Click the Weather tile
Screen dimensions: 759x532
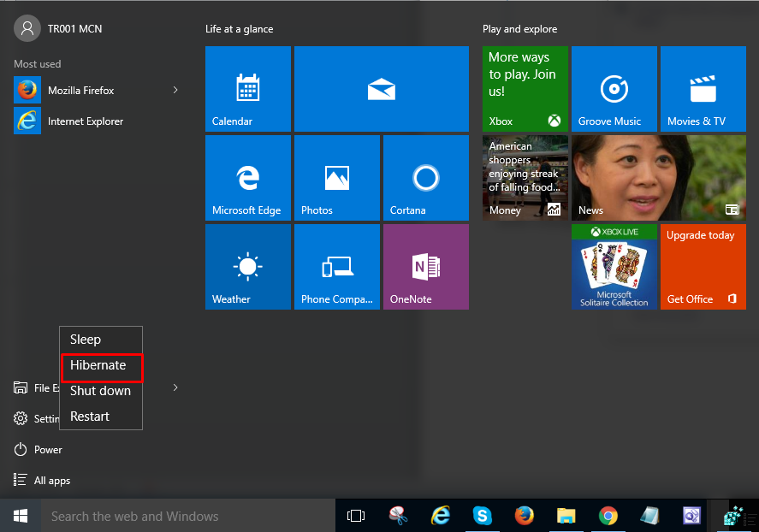pyautogui.click(x=248, y=267)
